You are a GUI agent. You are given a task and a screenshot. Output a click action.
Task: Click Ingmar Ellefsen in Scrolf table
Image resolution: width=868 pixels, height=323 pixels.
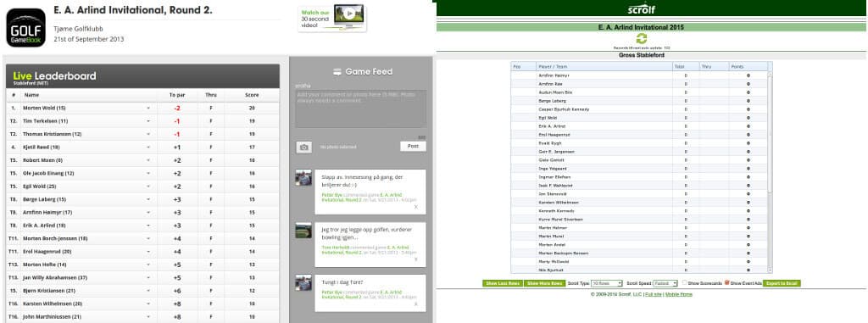[x=554, y=177]
